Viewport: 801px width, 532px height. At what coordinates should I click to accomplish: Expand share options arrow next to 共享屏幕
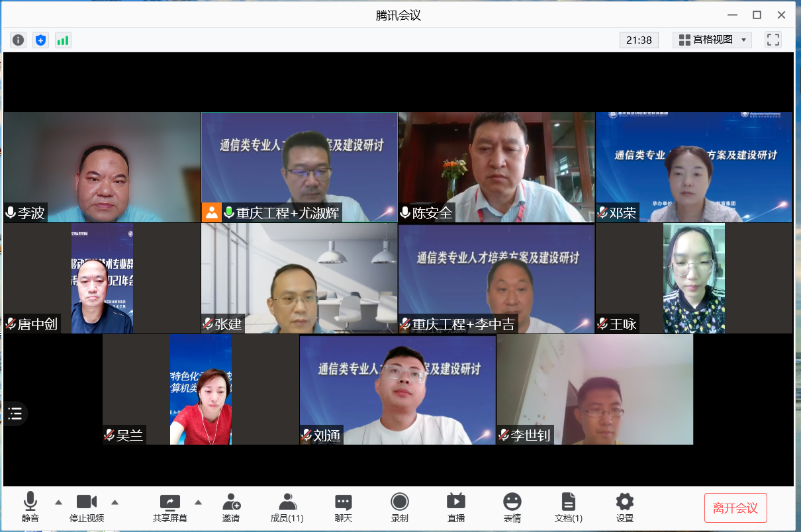(x=198, y=502)
